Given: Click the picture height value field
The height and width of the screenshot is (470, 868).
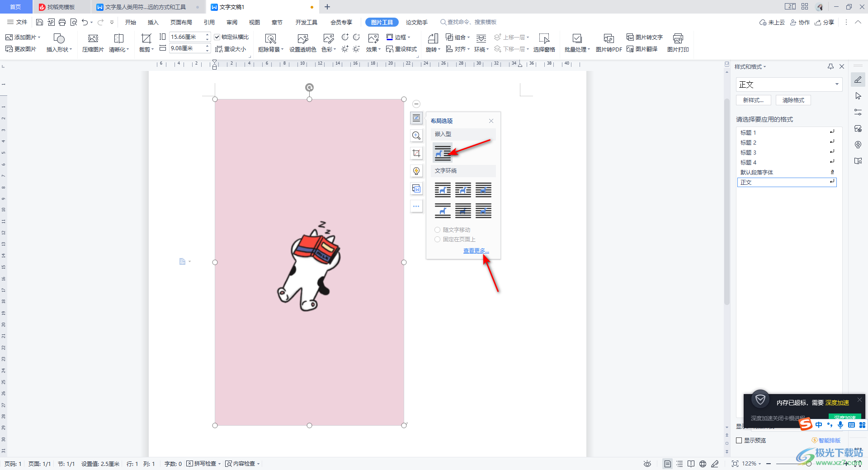Looking at the screenshot, I should 187,37.
